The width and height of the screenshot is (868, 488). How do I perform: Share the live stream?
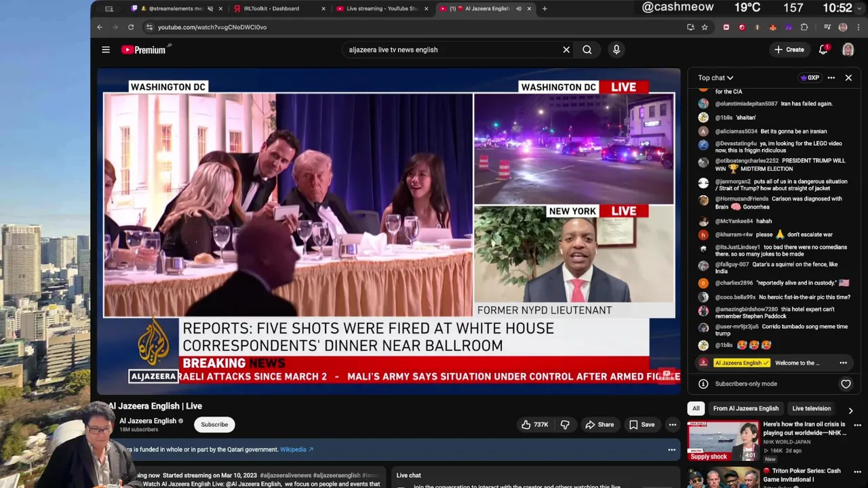coord(599,424)
